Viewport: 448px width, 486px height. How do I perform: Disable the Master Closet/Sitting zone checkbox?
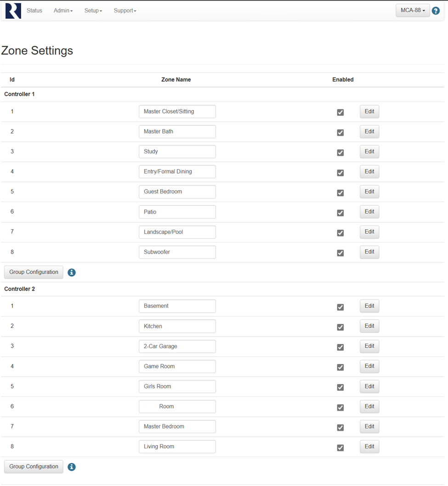(340, 112)
